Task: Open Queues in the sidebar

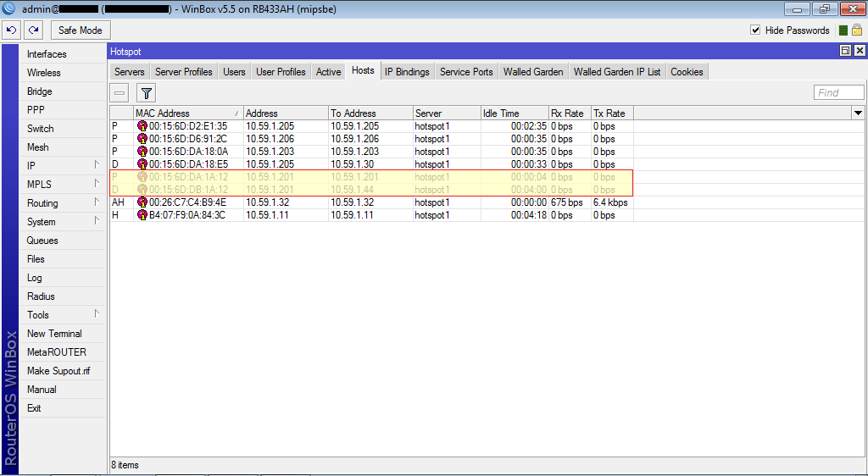Action: (63, 241)
